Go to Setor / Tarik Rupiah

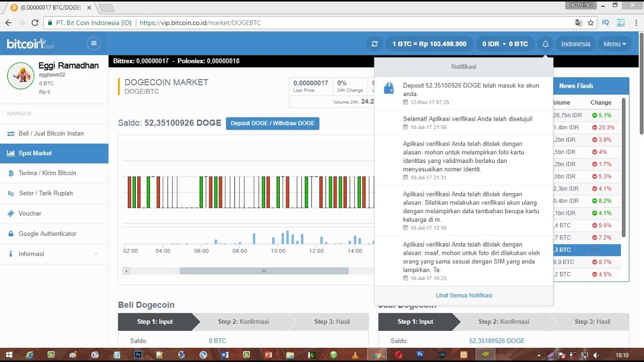point(54,193)
